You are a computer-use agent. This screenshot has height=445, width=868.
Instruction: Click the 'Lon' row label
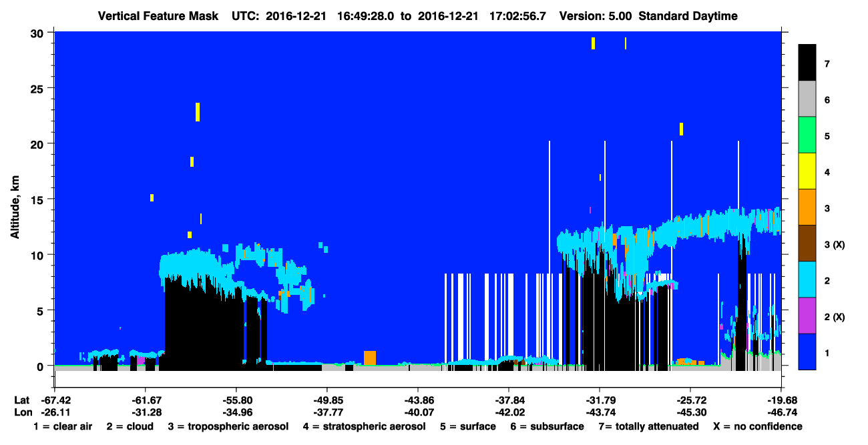coord(22,412)
